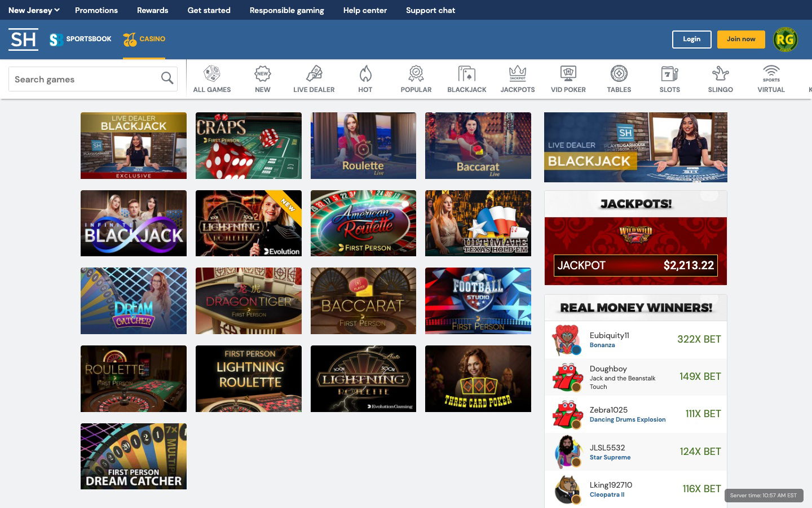The height and width of the screenshot is (508, 812).
Task: Click the Vid Poker screen icon
Action: click(568, 73)
